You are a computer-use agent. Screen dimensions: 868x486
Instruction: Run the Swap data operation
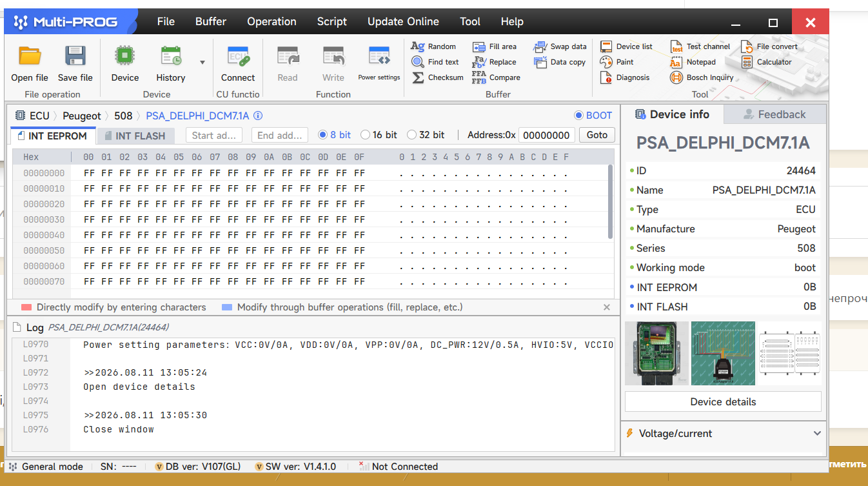pyautogui.click(x=560, y=46)
